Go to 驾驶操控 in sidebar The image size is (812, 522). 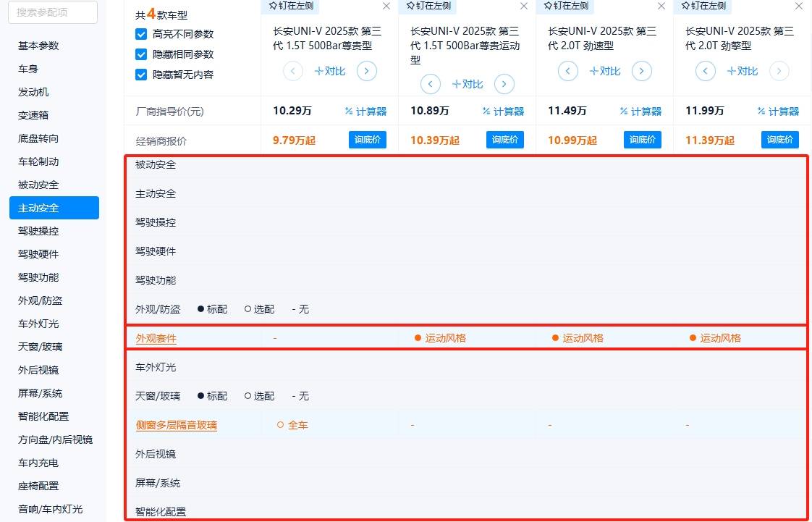click(38, 231)
